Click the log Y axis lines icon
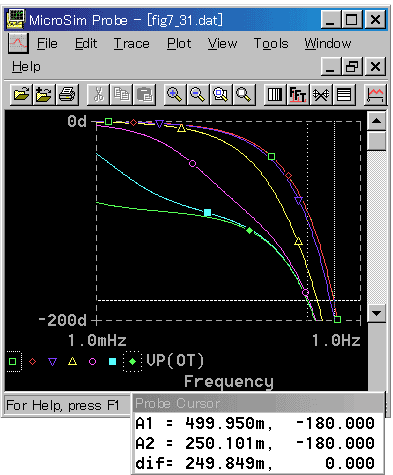393x475 pixels. coord(344,95)
